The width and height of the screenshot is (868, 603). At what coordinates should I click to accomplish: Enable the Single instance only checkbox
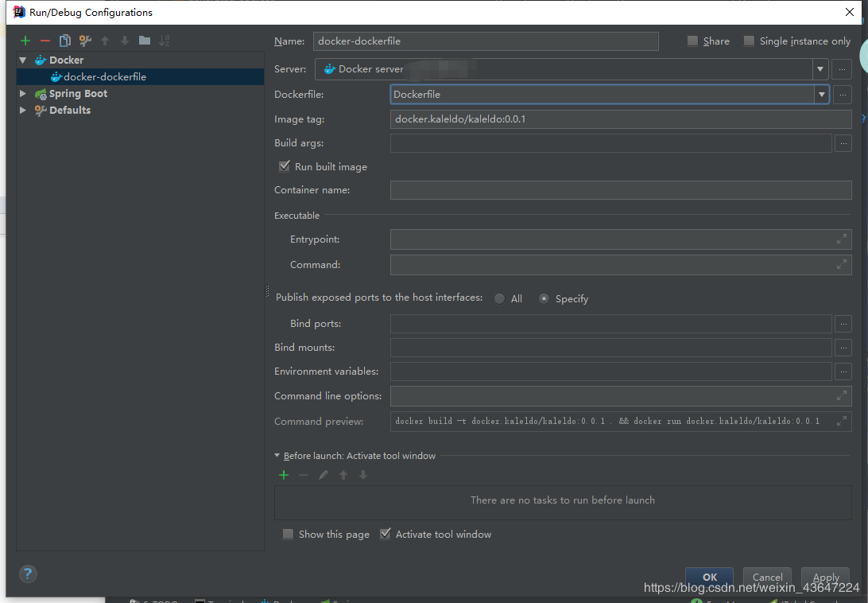pos(749,41)
